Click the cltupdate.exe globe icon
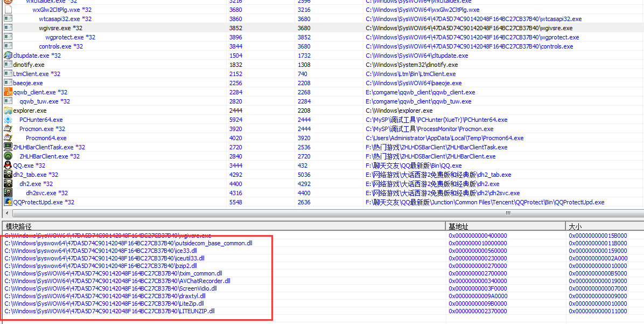The width and height of the screenshot is (644, 324). (x=8, y=55)
